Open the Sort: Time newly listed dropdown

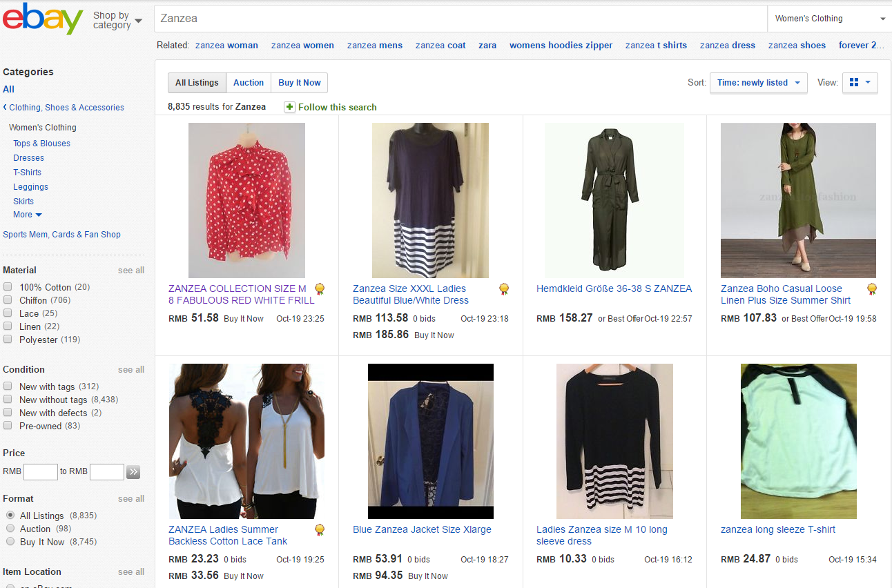[758, 83]
